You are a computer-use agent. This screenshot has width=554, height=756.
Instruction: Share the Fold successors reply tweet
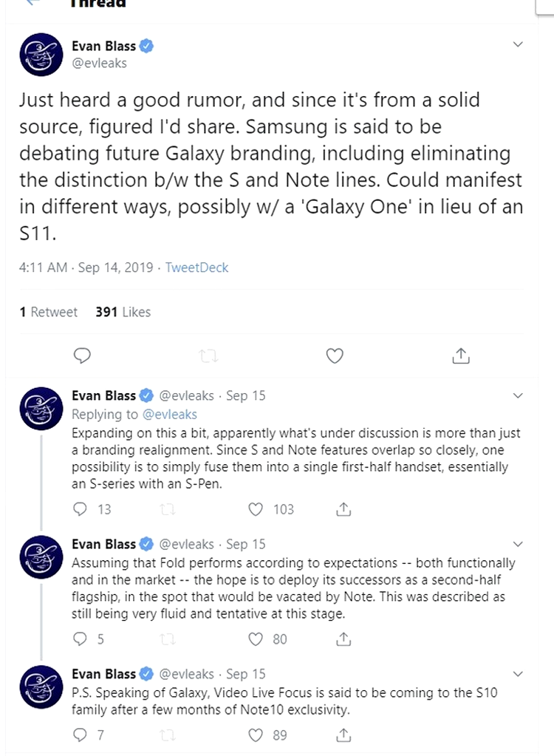343,638
